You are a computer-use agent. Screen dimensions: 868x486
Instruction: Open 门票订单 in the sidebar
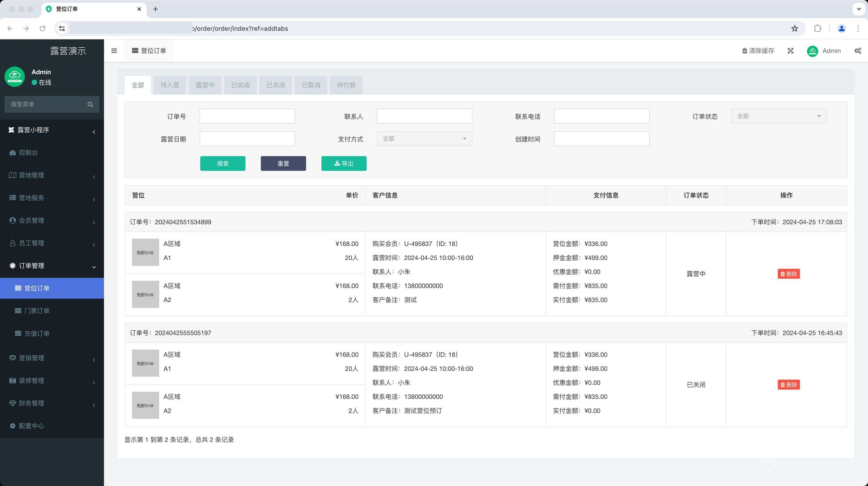pos(37,311)
